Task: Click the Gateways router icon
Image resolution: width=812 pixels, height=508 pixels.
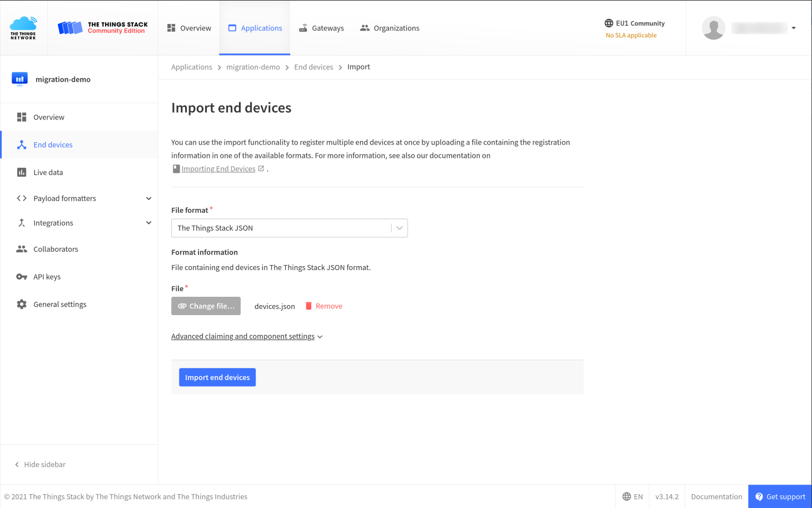Action: click(303, 28)
